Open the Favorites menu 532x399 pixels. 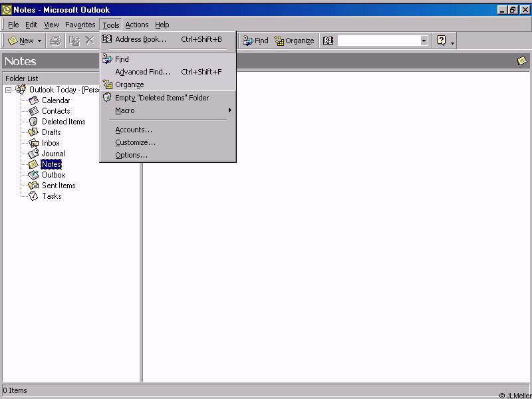point(80,25)
